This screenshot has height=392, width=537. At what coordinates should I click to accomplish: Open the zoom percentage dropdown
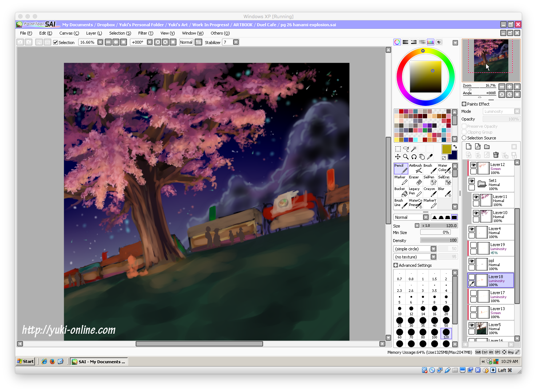click(100, 42)
